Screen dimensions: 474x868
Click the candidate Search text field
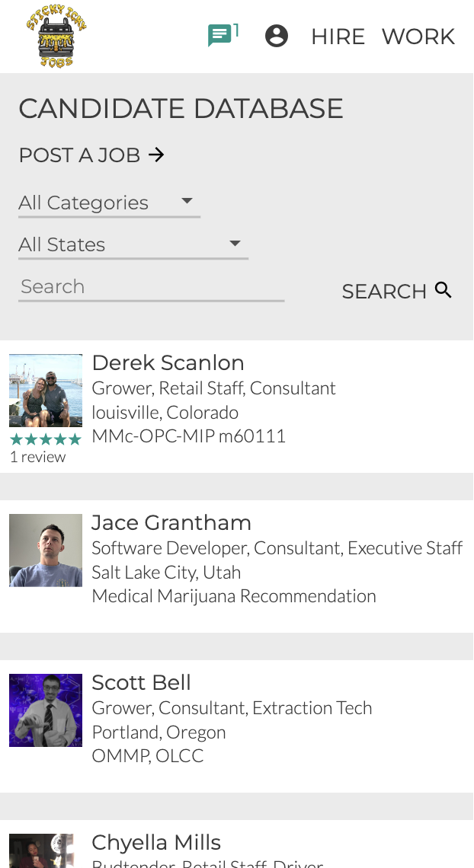click(151, 287)
